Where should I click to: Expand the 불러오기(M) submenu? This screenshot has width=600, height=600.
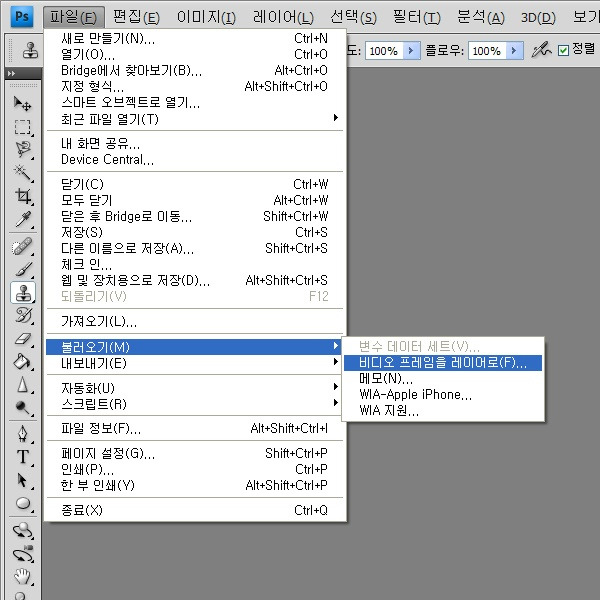coord(195,347)
